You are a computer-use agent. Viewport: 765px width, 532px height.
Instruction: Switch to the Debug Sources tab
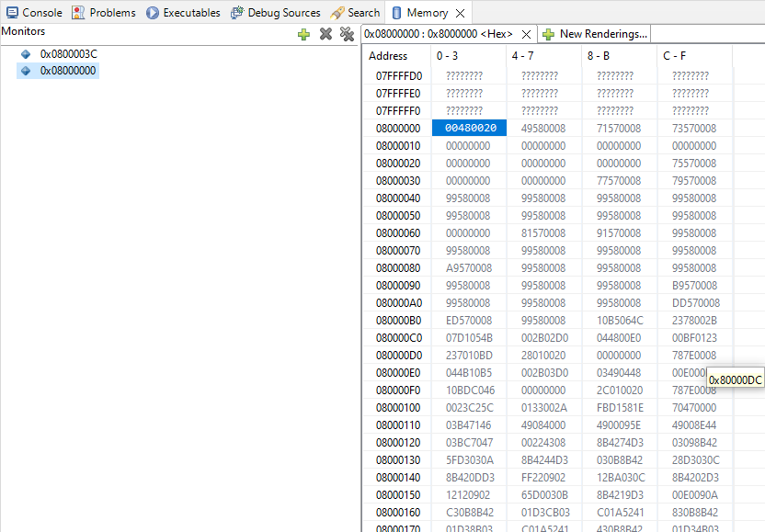coord(276,12)
